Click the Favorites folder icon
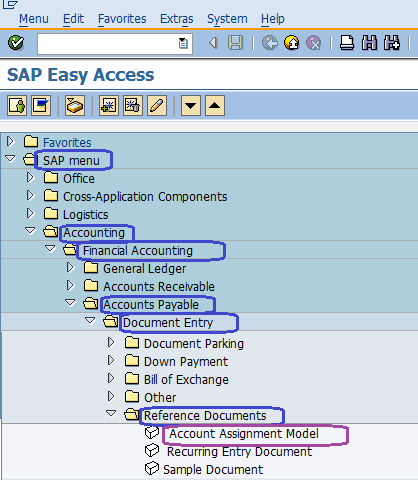 pyautogui.click(x=31, y=142)
